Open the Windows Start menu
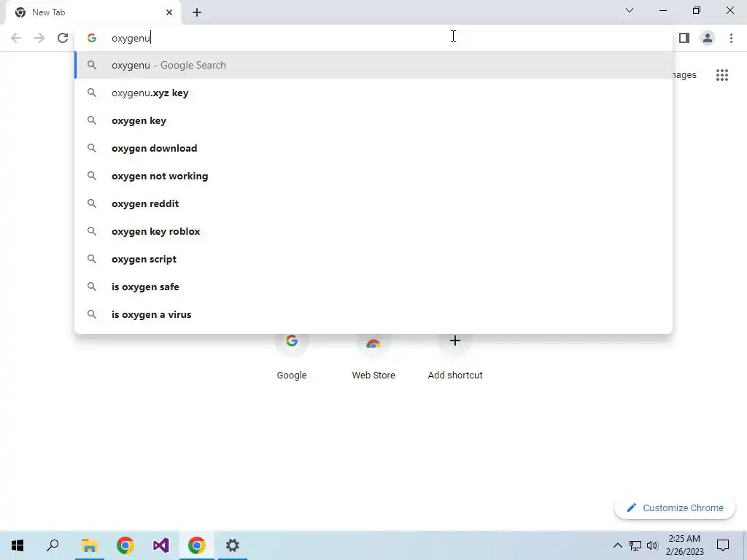The image size is (747, 560). coord(18,545)
